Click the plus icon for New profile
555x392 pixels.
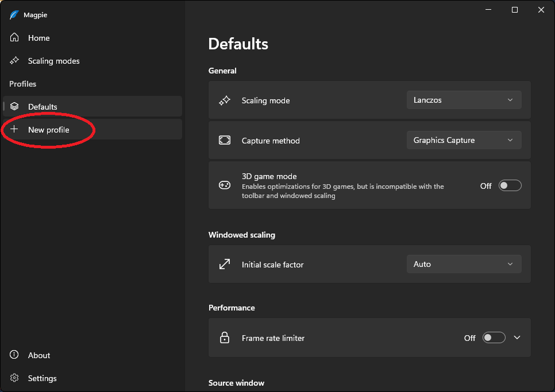coord(15,130)
